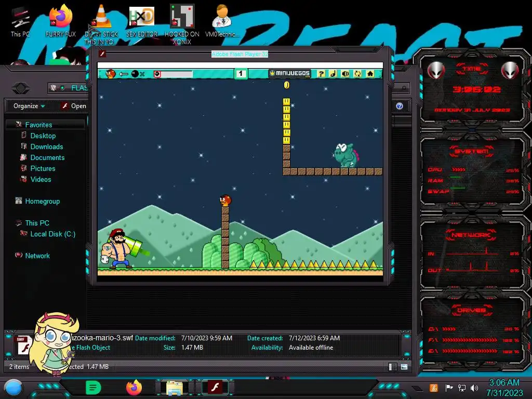Click the green Birdo enemy on platform
The image size is (532, 399).
click(345, 155)
